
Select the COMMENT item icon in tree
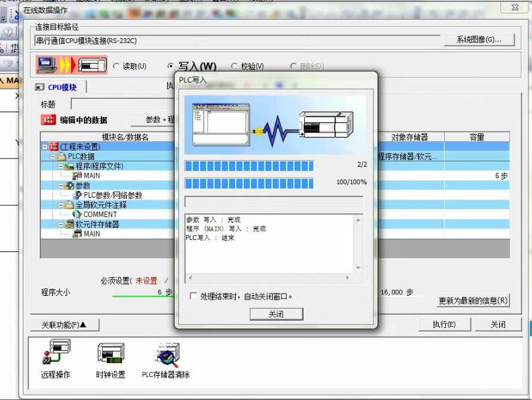[x=77, y=214]
